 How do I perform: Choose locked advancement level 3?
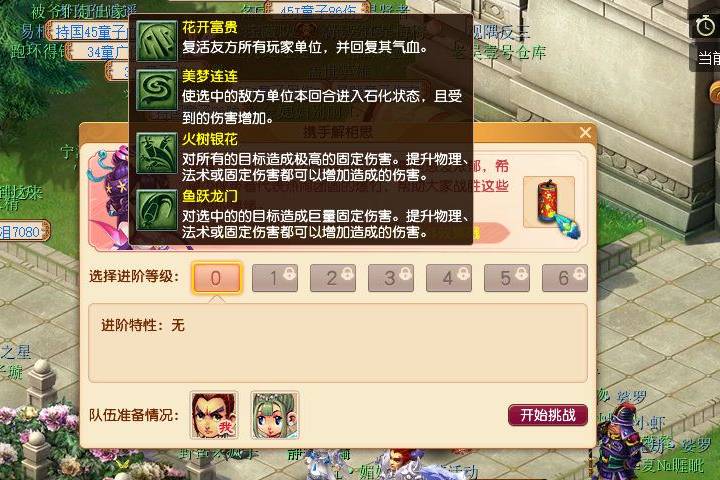pyautogui.click(x=391, y=278)
